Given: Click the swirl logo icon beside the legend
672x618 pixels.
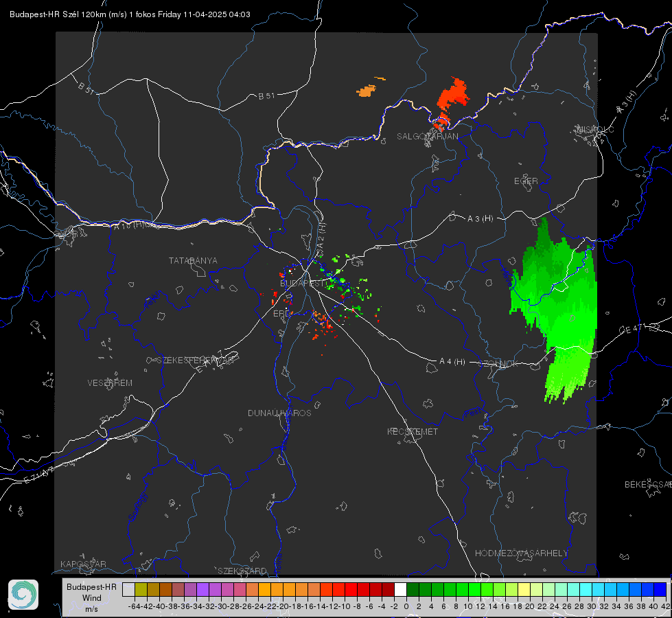Looking at the screenshot, I should click(x=23, y=595).
